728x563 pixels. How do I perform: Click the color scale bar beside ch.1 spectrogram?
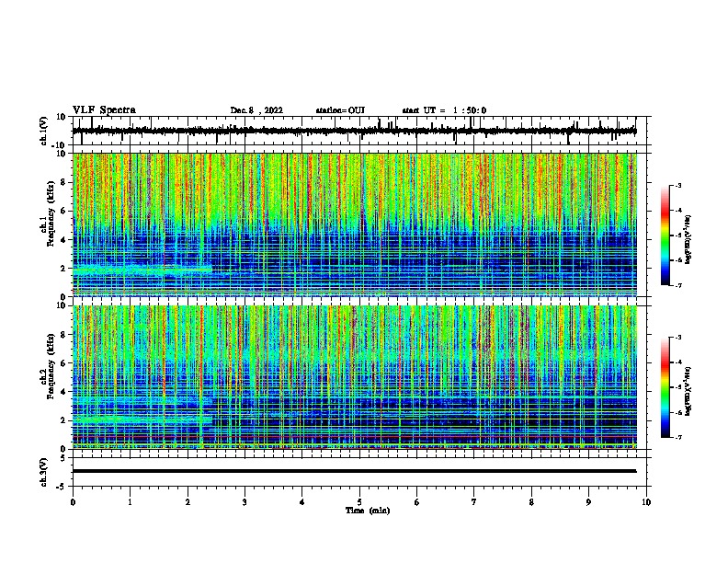pos(665,236)
